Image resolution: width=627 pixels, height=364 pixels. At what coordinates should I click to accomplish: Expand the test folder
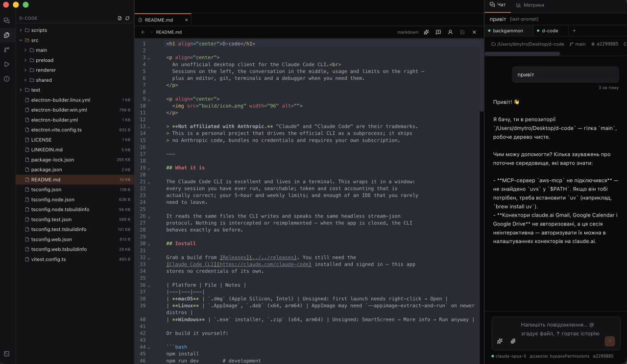(21, 90)
